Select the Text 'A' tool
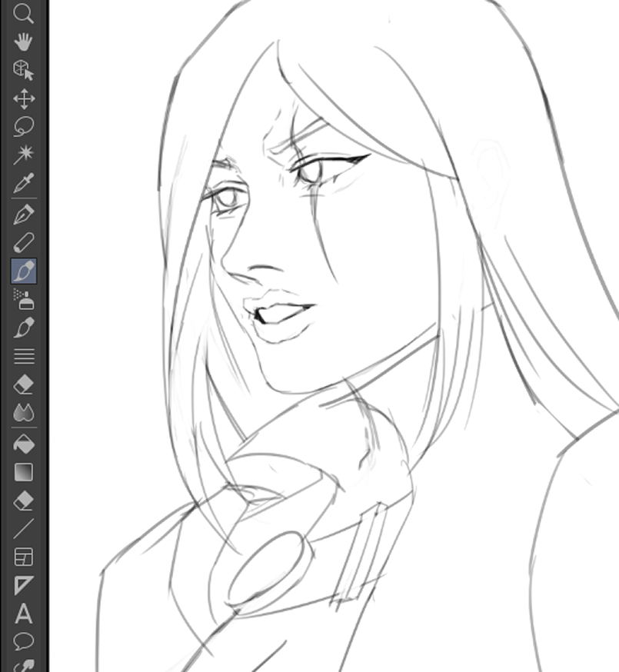 point(24,614)
